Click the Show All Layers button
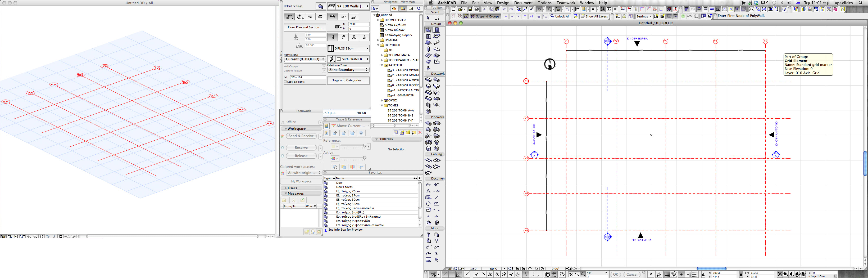The height and width of the screenshot is (278, 868). tap(594, 16)
